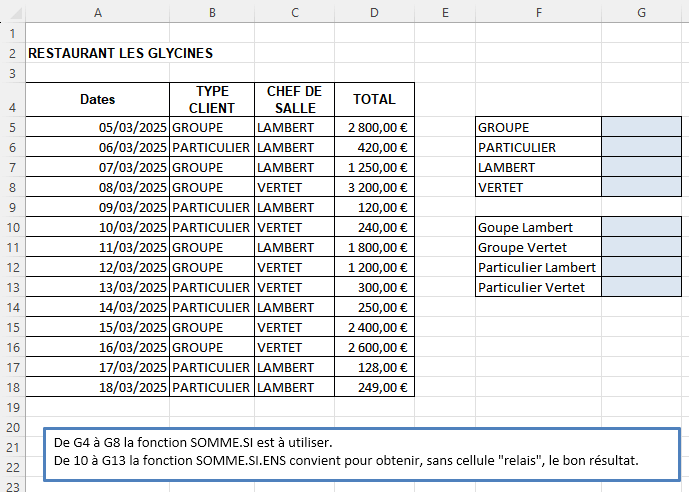Screen dimensions: 689x492
Task: Click the TOTAL header cell
Action: point(373,100)
